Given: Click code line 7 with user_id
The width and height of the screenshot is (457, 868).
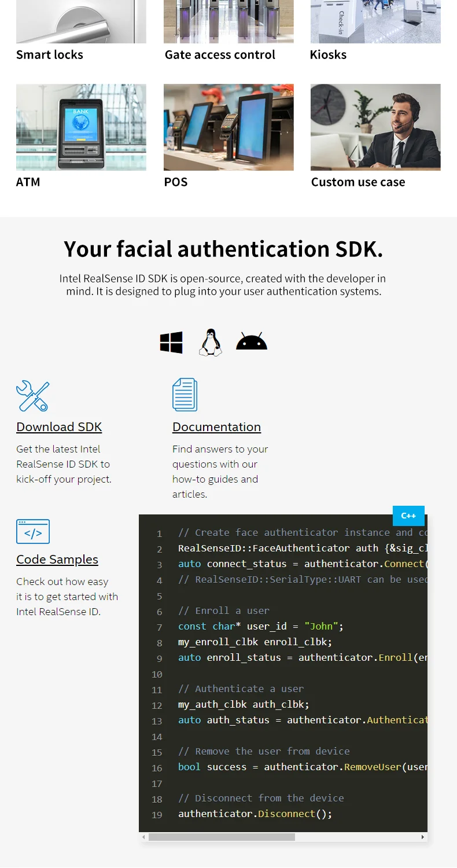Looking at the screenshot, I should (x=261, y=627).
